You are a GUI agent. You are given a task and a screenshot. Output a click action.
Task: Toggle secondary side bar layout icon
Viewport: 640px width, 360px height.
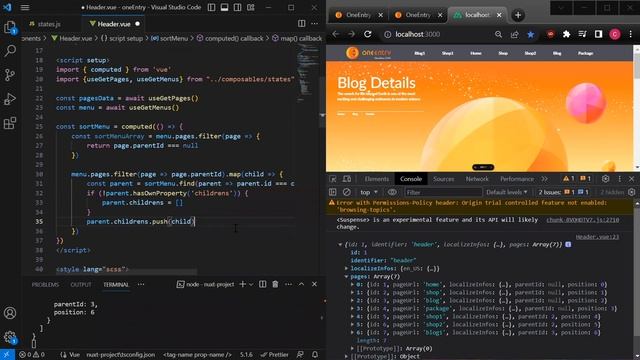(x=238, y=7)
